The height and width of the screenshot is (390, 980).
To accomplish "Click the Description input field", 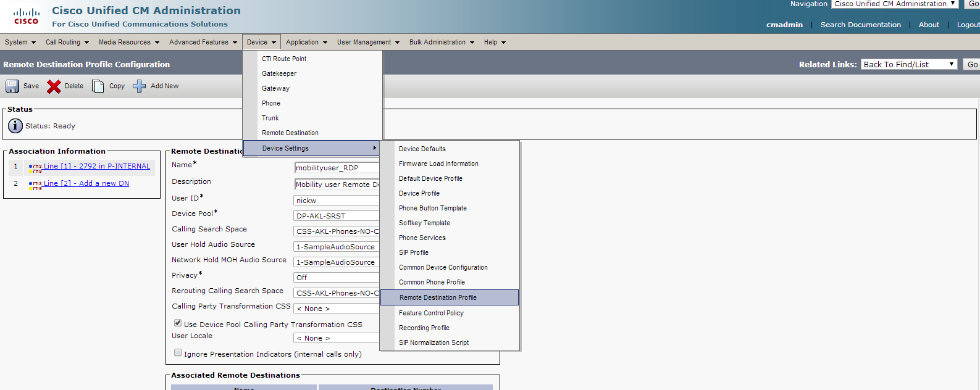I will [x=337, y=184].
